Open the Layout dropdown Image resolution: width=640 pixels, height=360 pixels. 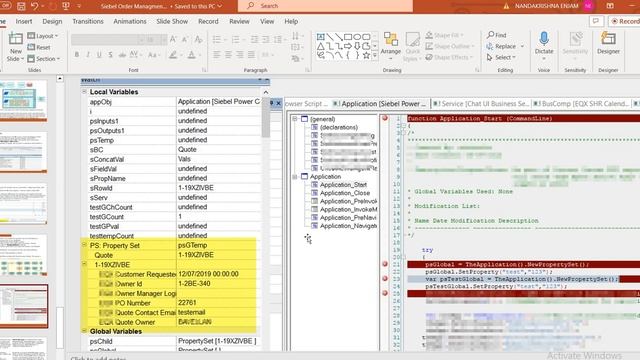click(42, 36)
